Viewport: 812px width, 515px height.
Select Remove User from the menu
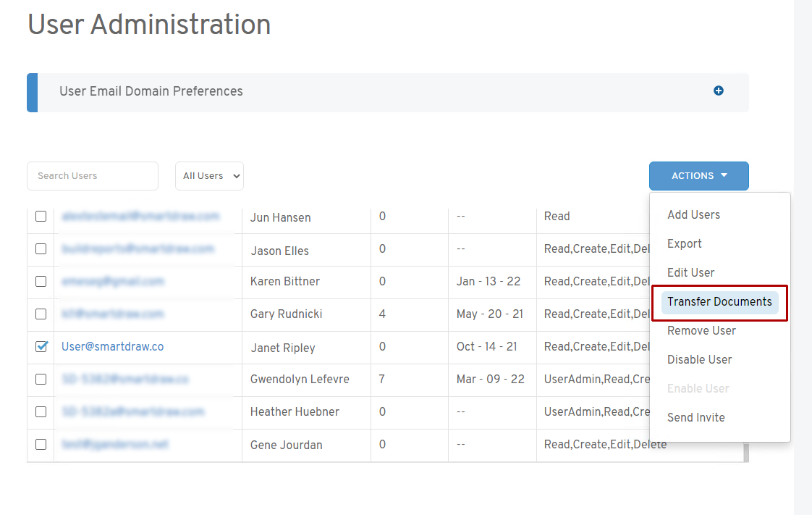click(701, 331)
